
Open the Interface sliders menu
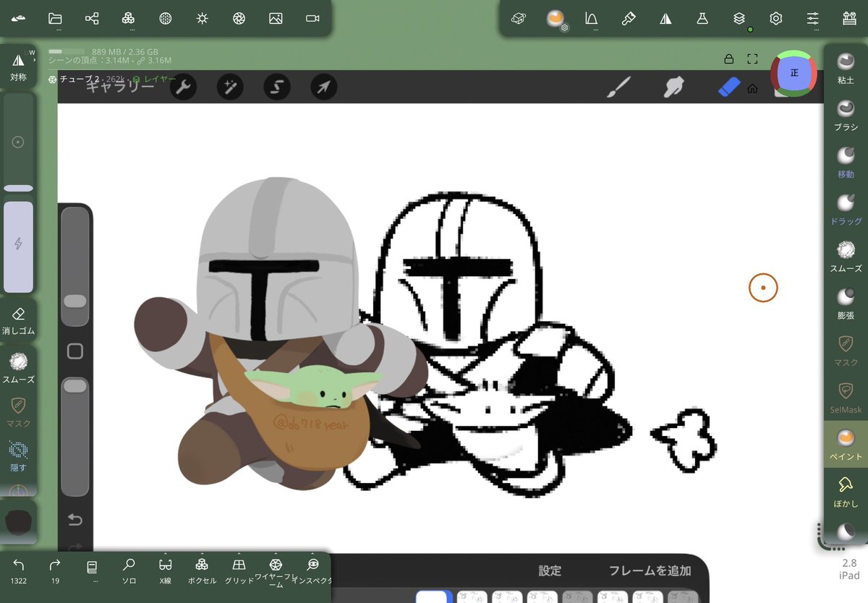point(813,19)
